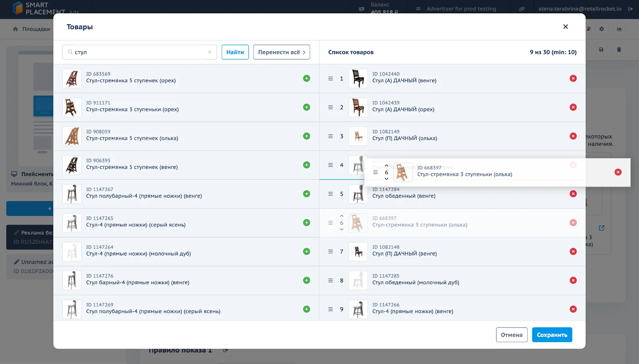
Task: Clear the search field text
Action: click(x=210, y=52)
